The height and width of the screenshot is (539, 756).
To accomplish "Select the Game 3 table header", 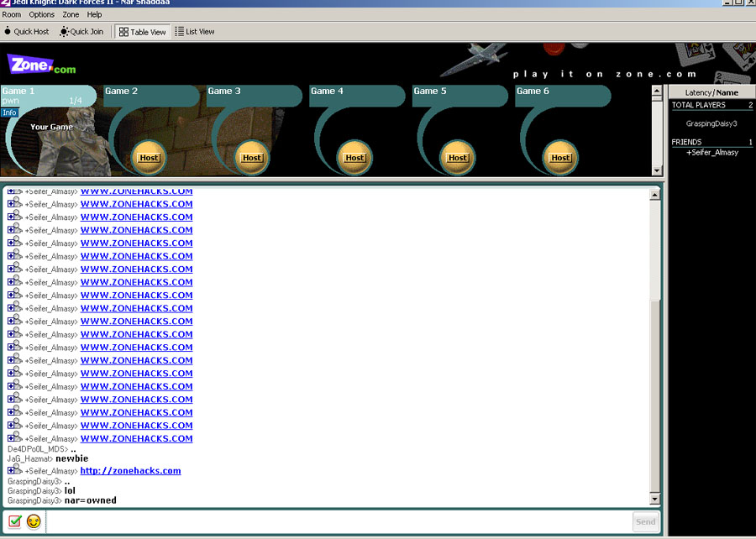I will (254, 96).
